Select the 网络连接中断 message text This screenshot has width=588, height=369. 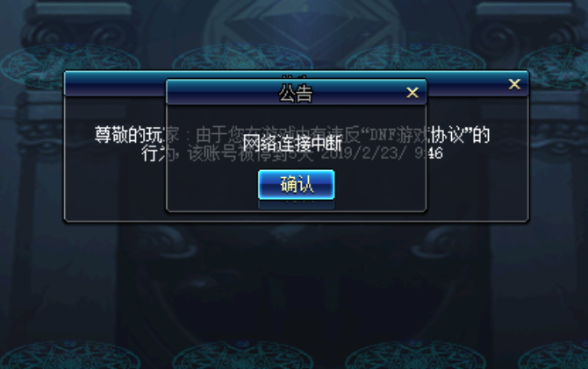coord(292,144)
